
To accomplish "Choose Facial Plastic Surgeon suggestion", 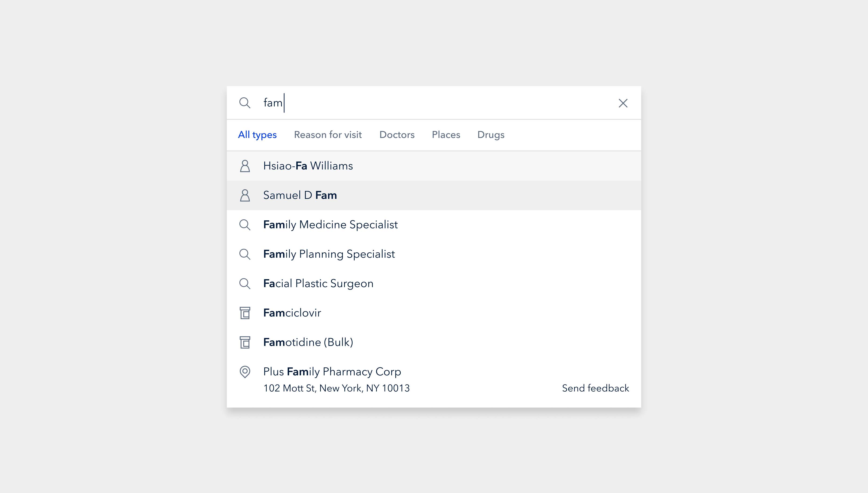I will pos(434,284).
